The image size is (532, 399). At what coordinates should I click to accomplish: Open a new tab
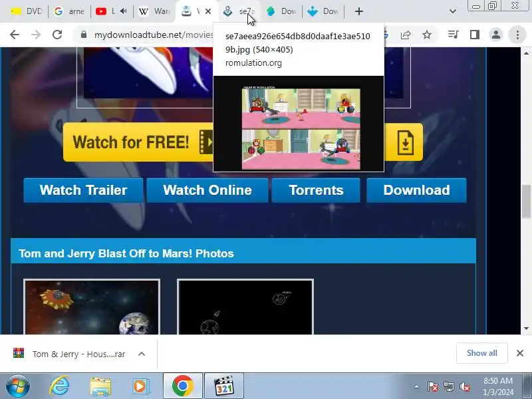359,11
